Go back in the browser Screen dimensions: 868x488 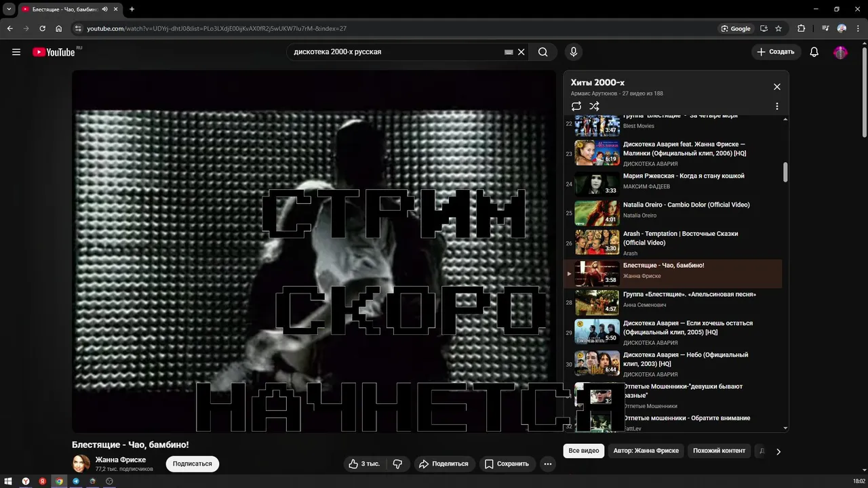pyautogui.click(x=9, y=28)
